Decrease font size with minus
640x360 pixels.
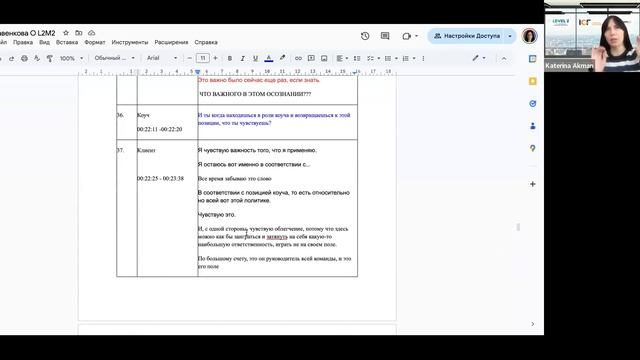click(189, 58)
